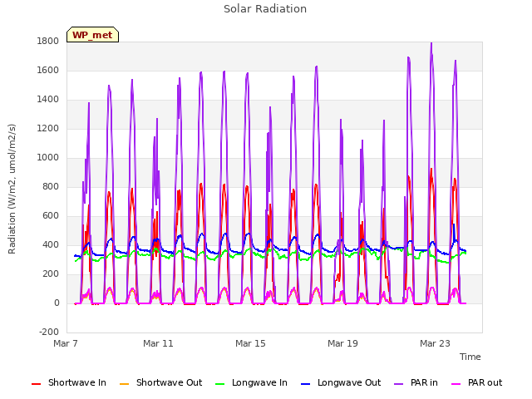The image size is (532, 399).
Task: Toggle the Shortwave In legend entry
Action: click(69, 382)
